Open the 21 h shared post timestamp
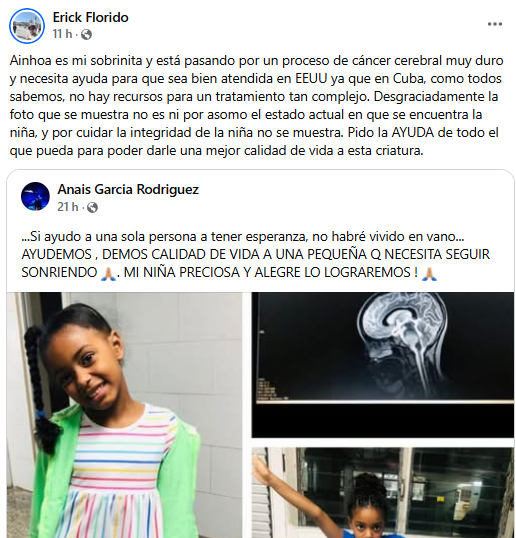516x538 pixels. point(68,207)
